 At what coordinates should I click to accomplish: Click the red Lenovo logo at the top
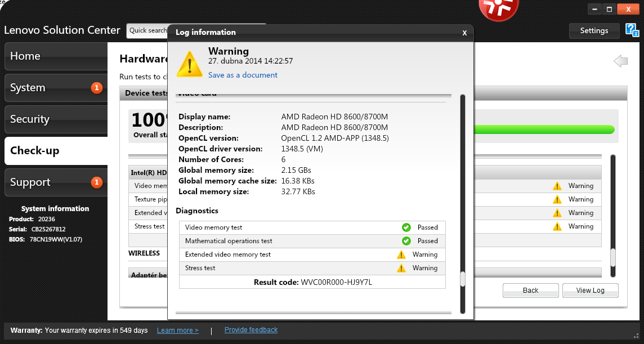click(x=499, y=8)
